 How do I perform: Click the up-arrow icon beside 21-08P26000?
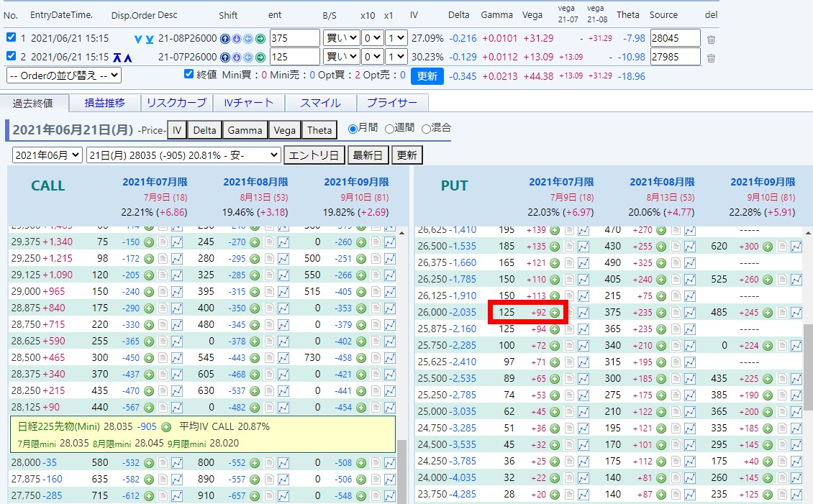pos(225,38)
